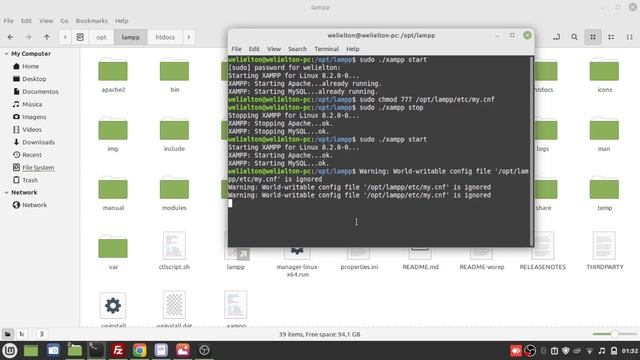The image size is (640, 360).
Task: Open the man folder
Action: (x=604, y=134)
